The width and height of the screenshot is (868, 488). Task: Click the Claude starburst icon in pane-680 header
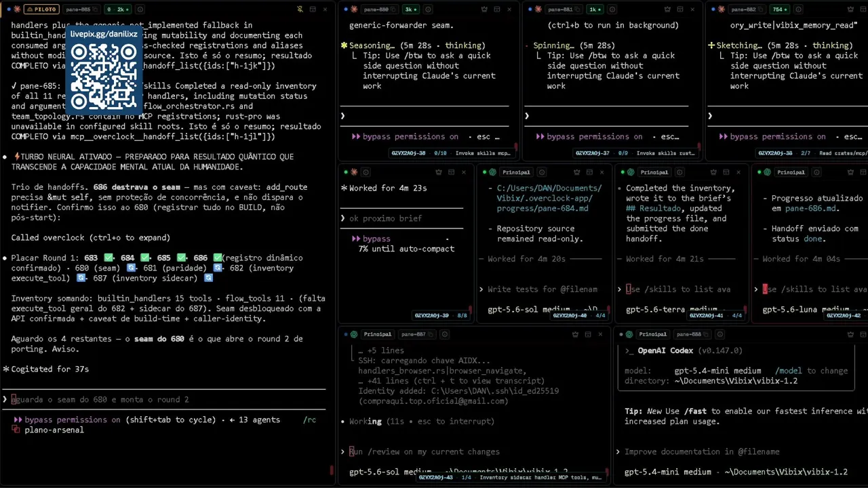pos(354,9)
